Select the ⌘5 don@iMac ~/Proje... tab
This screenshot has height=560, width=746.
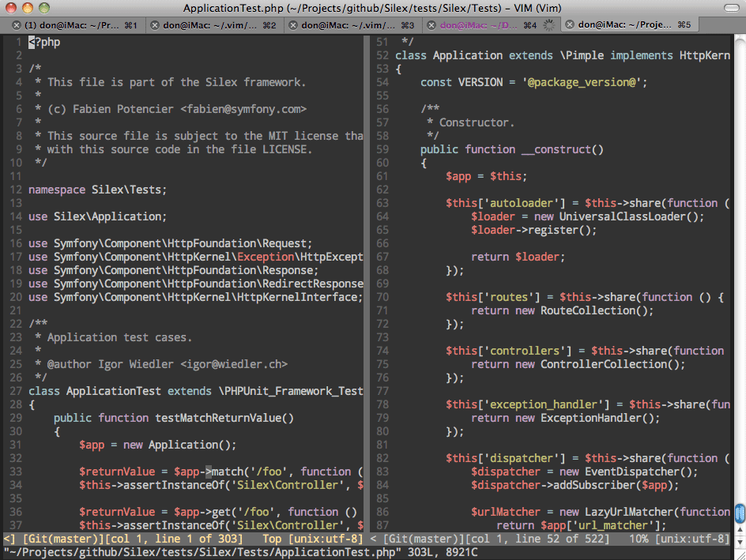click(629, 24)
